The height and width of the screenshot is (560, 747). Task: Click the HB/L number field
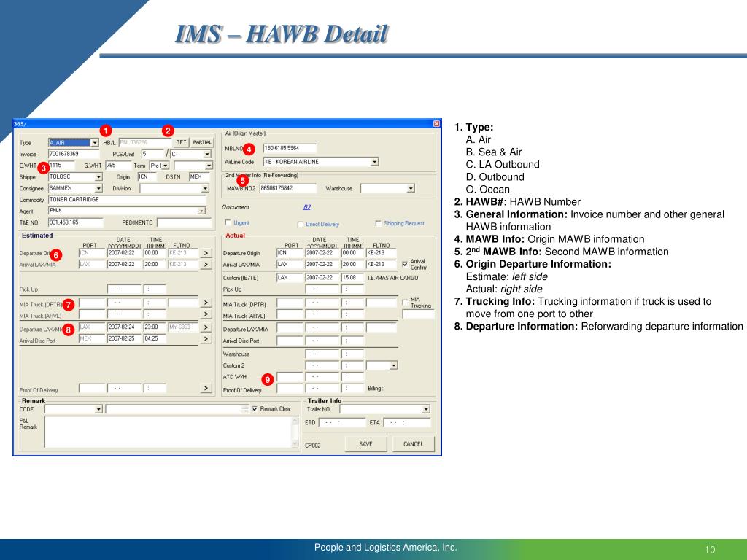(145, 142)
